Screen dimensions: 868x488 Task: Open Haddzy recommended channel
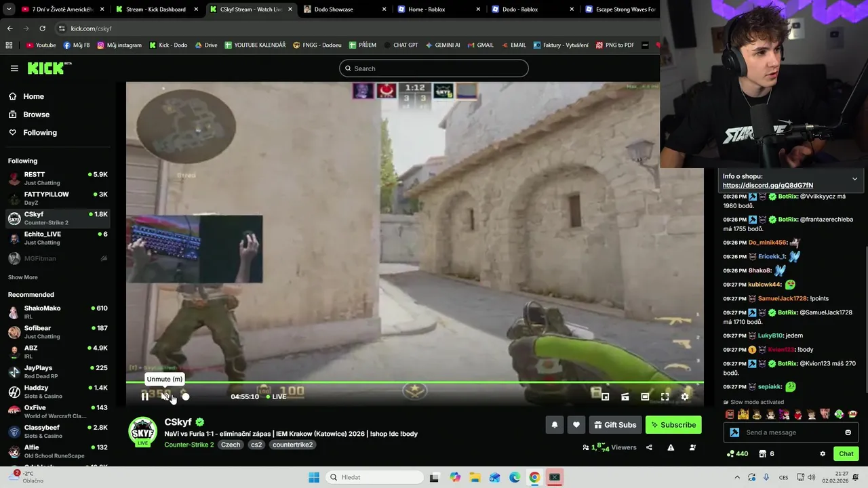58,392
